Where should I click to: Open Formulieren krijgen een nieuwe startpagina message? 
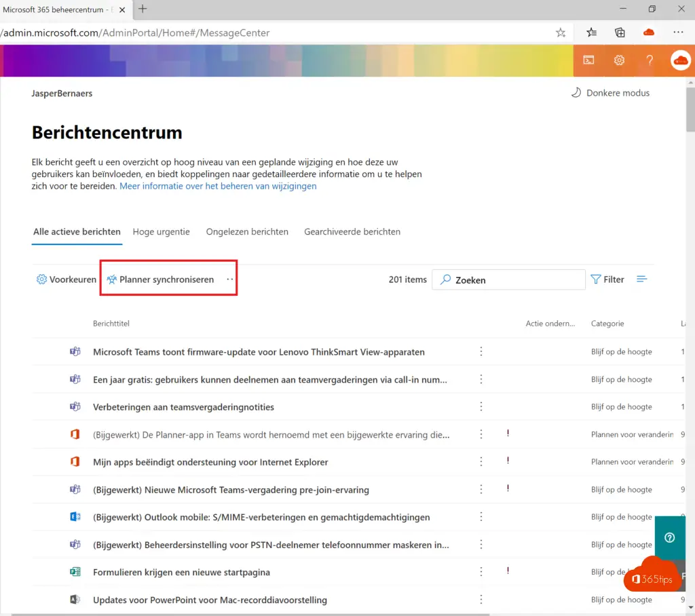coord(181,572)
